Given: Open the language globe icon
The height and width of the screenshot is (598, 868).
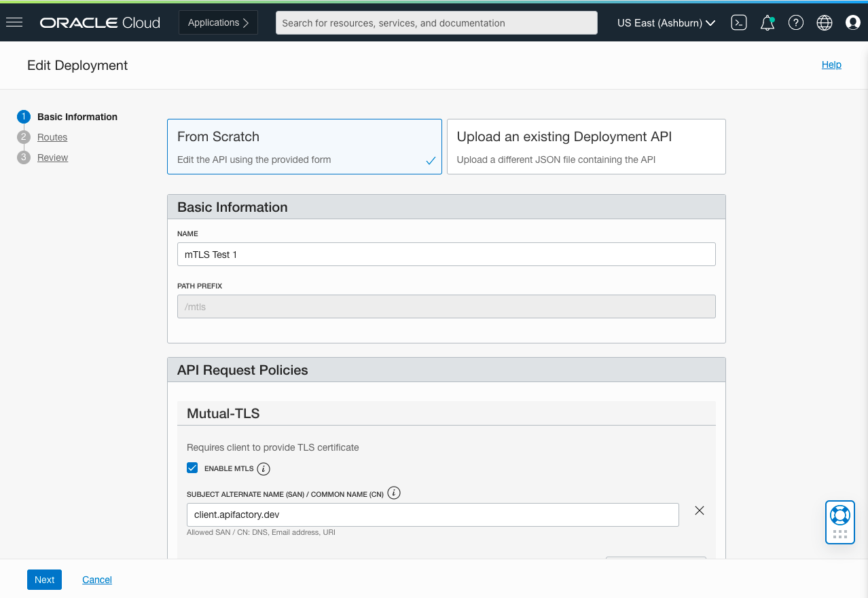Looking at the screenshot, I should [x=824, y=22].
